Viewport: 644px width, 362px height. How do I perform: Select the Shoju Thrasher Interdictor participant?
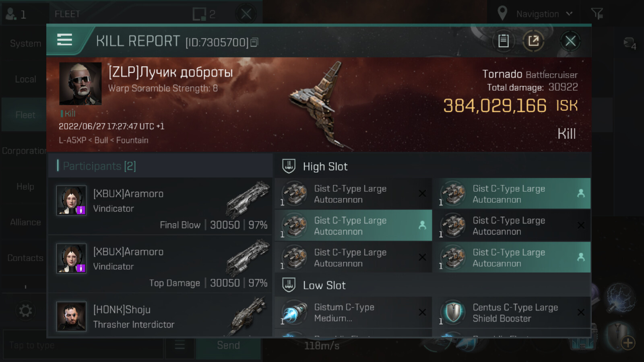160,317
